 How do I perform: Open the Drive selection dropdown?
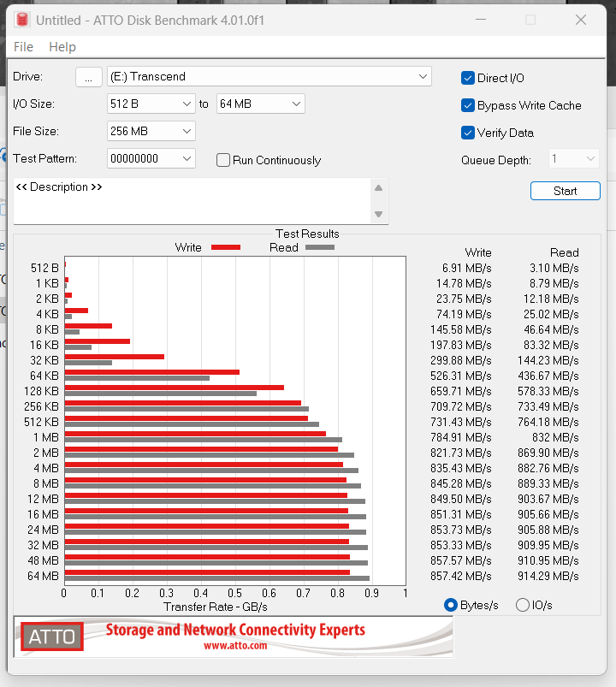269,77
